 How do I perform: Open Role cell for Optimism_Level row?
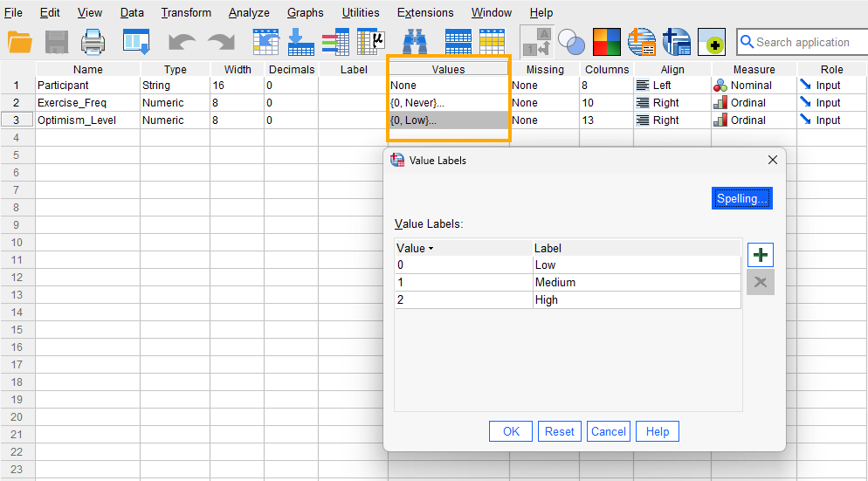tap(831, 120)
